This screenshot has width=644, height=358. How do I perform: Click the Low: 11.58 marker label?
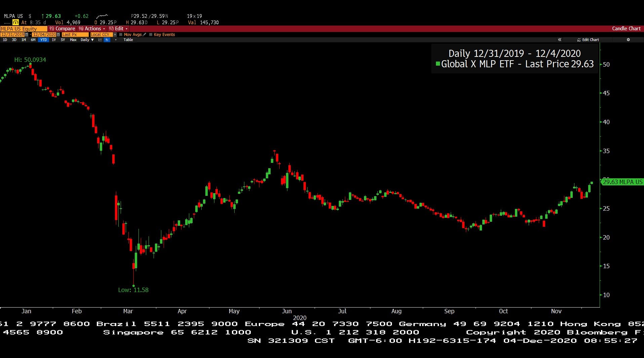[133, 290]
